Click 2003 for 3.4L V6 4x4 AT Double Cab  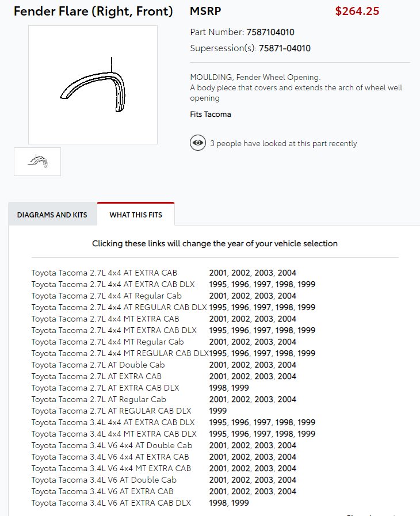[x=264, y=445]
